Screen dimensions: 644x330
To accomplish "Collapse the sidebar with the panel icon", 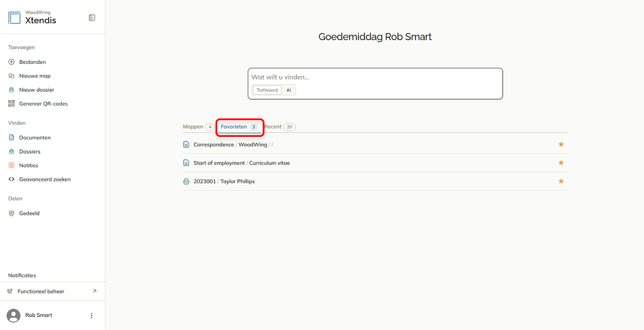I will (92, 18).
